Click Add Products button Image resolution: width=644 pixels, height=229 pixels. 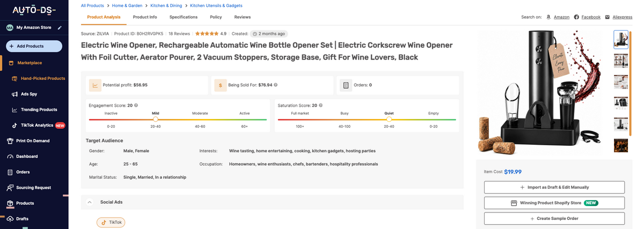click(x=34, y=46)
